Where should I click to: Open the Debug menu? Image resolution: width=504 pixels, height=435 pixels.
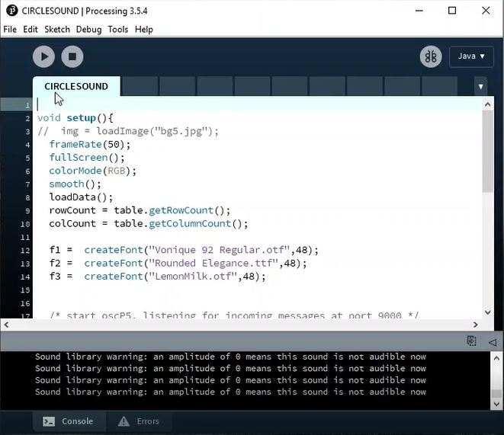tap(88, 29)
